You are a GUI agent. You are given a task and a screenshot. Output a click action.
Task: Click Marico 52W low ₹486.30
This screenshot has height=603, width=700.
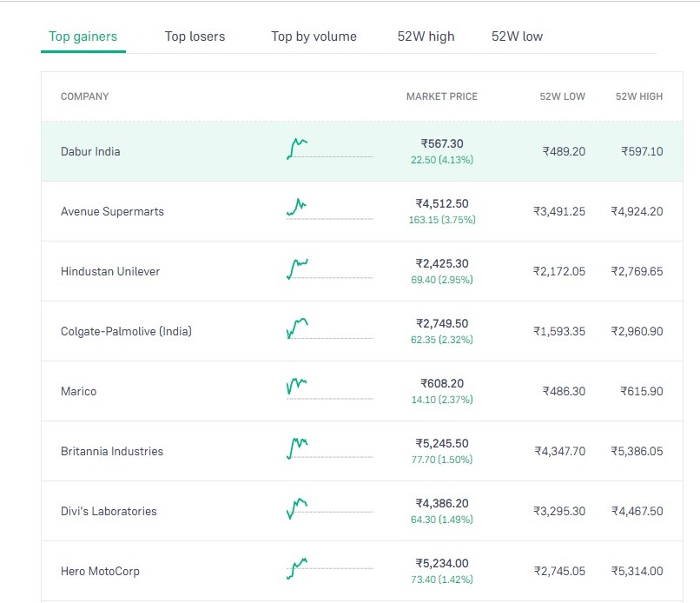[564, 391]
